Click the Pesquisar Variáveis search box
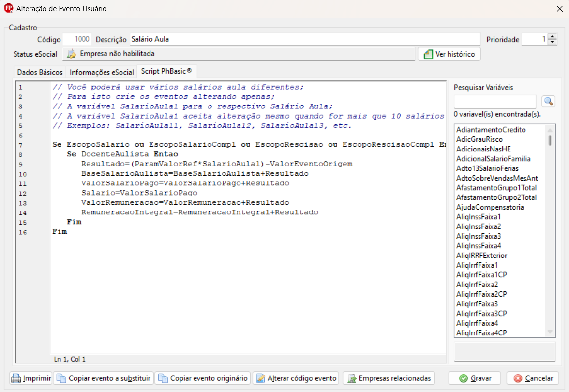Image resolution: width=569 pixels, height=392 pixels. click(495, 101)
